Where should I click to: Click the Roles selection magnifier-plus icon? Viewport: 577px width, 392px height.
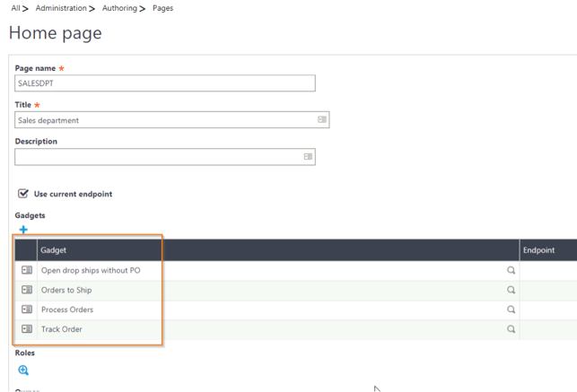click(23, 370)
